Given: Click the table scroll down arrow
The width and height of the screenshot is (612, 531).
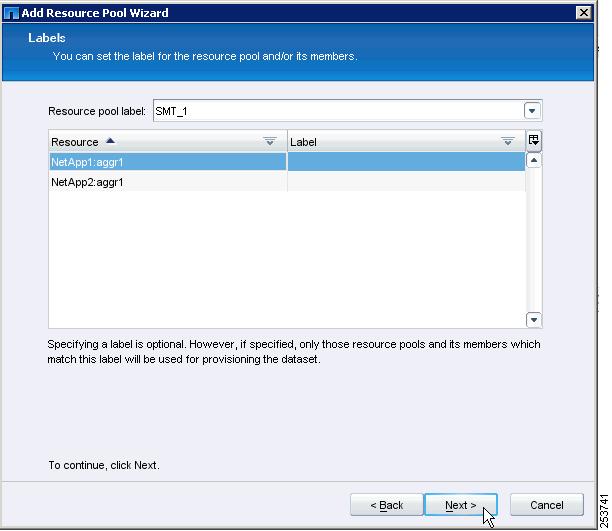Looking at the screenshot, I should point(534,320).
